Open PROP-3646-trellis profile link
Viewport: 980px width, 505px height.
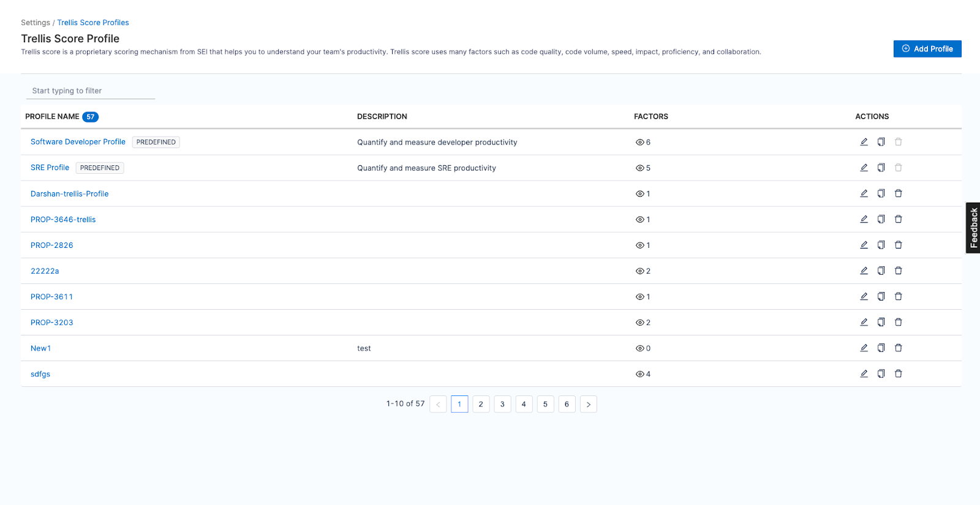click(63, 220)
